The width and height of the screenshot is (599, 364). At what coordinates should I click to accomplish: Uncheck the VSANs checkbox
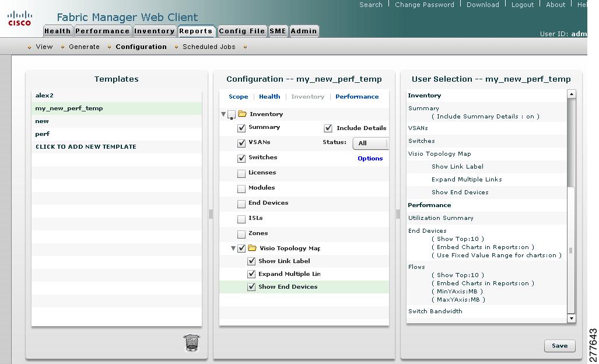tap(241, 143)
